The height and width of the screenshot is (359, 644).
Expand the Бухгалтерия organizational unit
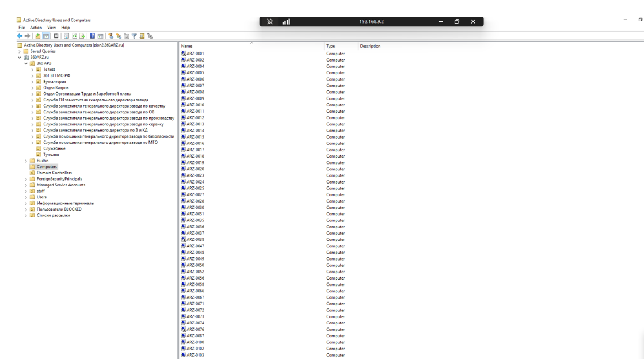pyautogui.click(x=32, y=82)
